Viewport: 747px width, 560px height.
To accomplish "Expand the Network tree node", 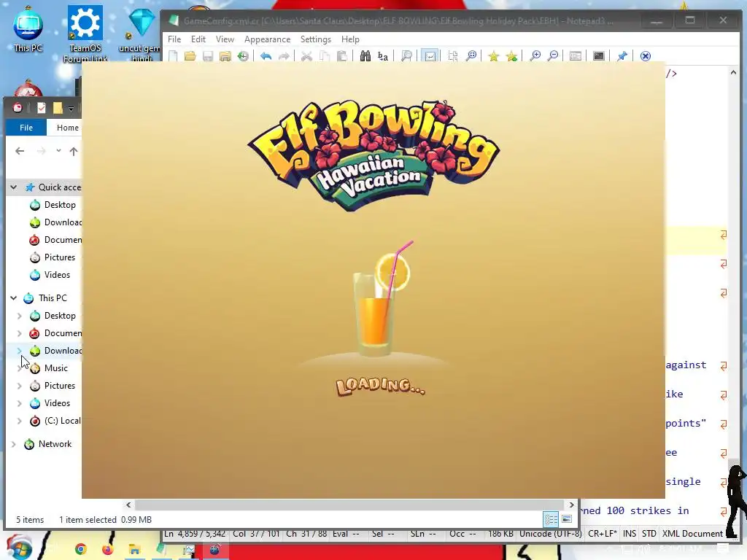I will point(13,444).
